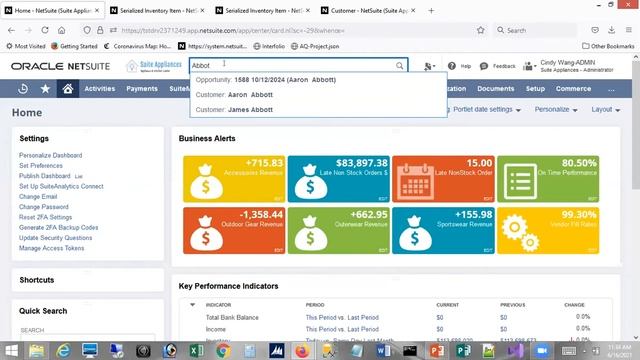This screenshot has width=640, height=360.
Task: Click Update Security Questions link
Action: (x=56, y=238)
